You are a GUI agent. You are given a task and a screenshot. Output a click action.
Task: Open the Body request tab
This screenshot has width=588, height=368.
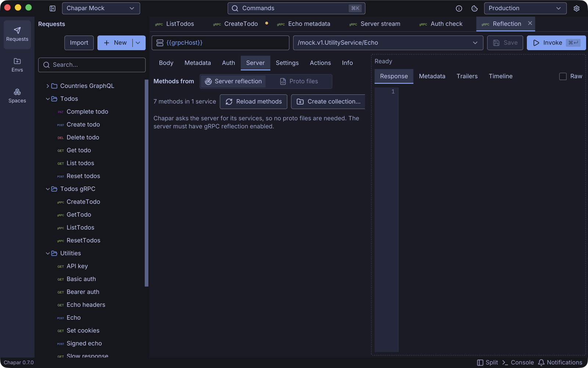[x=166, y=63]
